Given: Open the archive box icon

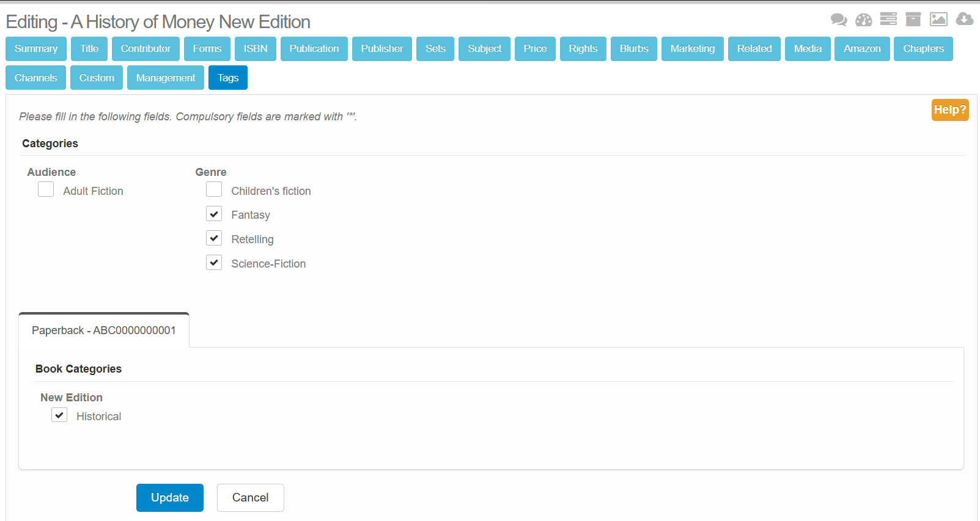Looking at the screenshot, I should [913, 20].
